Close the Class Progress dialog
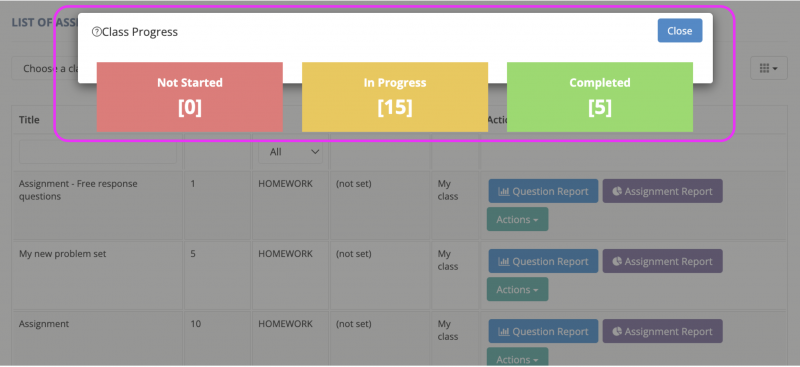The width and height of the screenshot is (800, 367). click(680, 31)
